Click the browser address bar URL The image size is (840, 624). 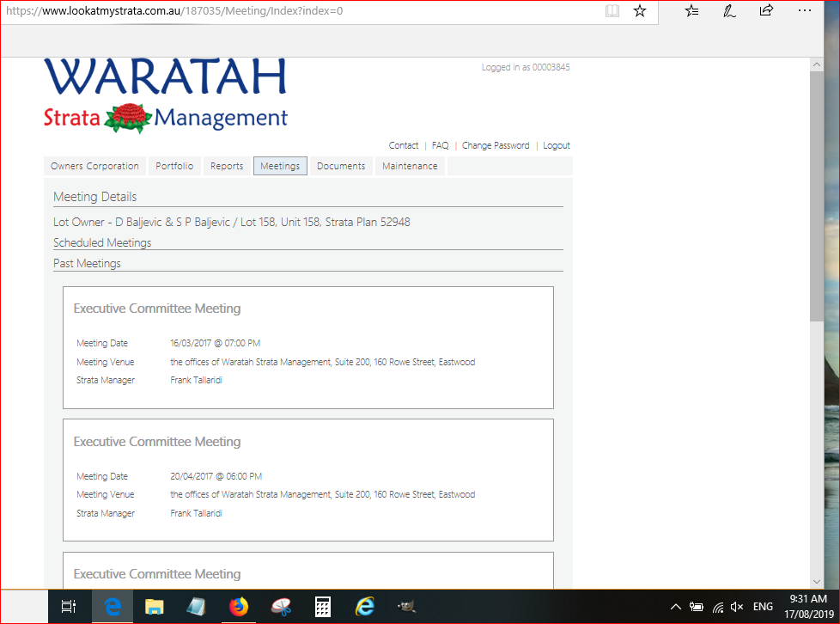pyautogui.click(x=174, y=10)
